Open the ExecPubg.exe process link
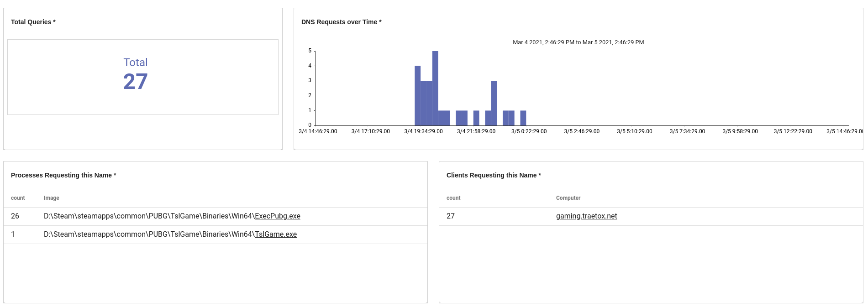Image resolution: width=868 pixels, height=307 pixels. tap(277, 216)
